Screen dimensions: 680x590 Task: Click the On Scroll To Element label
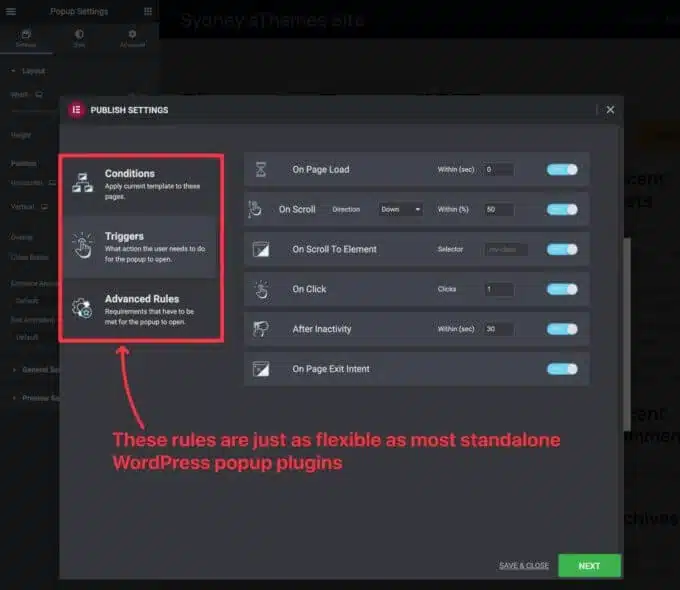(x=334, y=249)
